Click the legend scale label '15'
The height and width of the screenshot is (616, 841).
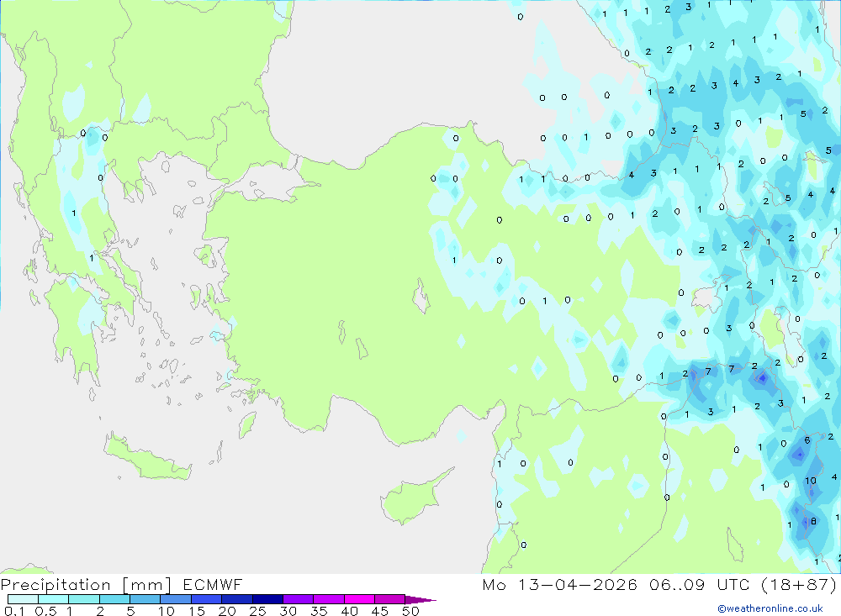point(197,611)
